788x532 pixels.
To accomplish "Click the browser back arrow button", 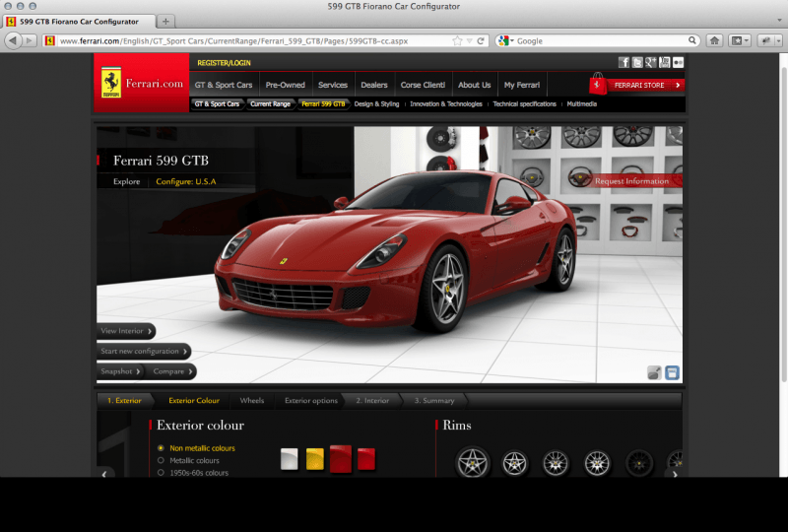I will click(x=13, y=40).
